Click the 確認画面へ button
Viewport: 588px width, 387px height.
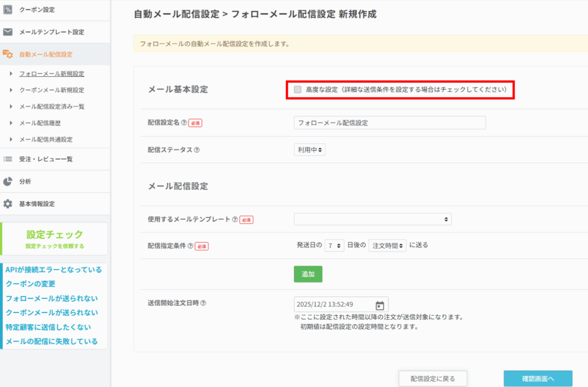[537, 378]
